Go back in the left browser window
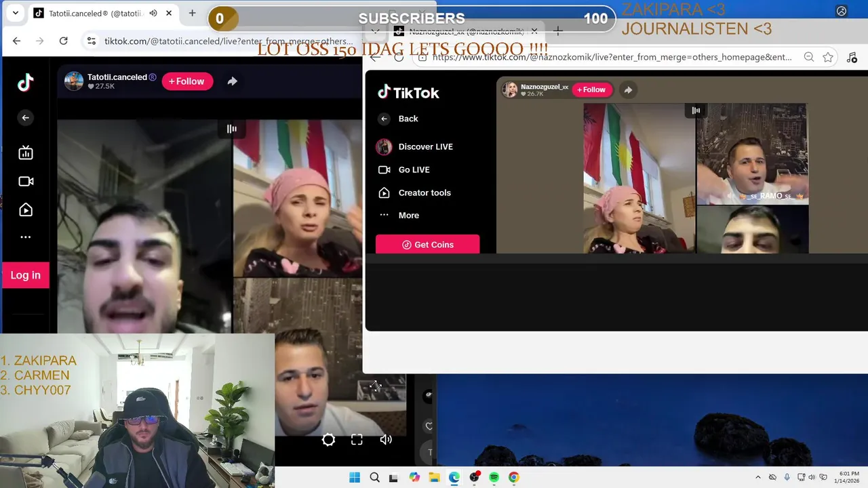Image resolution: width=868 pixels, height=488 pixels. [x=16, y=41]
